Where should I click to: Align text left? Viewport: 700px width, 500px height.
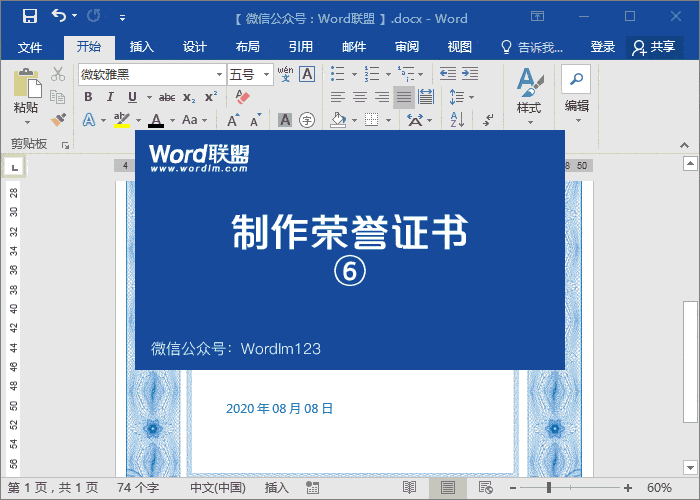338,97
